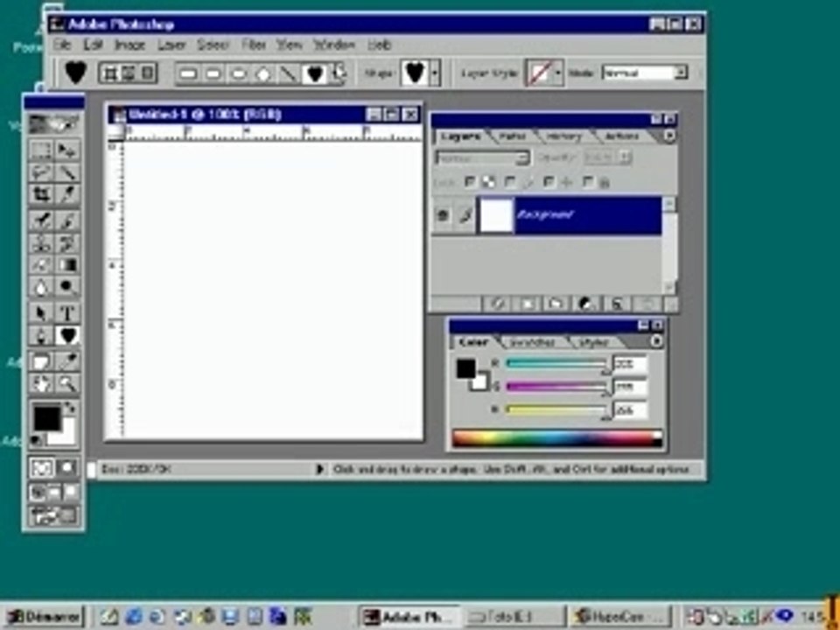Switch to Standard editing mode

point(41,467)
